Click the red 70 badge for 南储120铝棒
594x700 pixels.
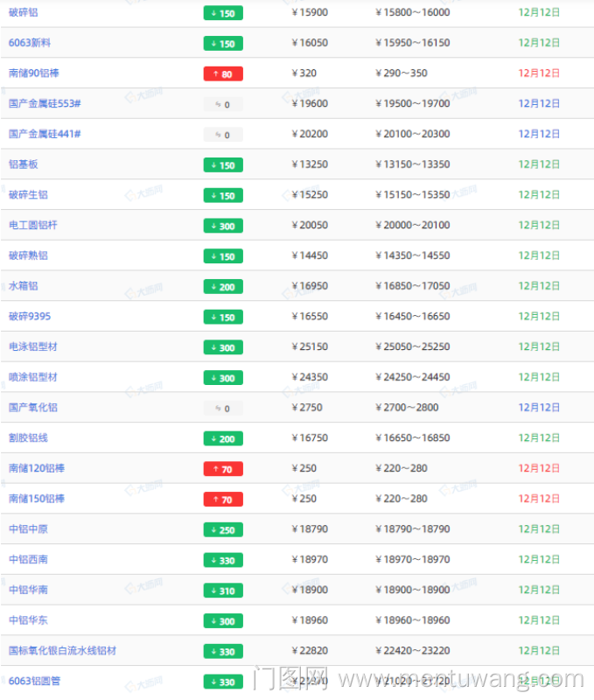click(x=223, y=469)
